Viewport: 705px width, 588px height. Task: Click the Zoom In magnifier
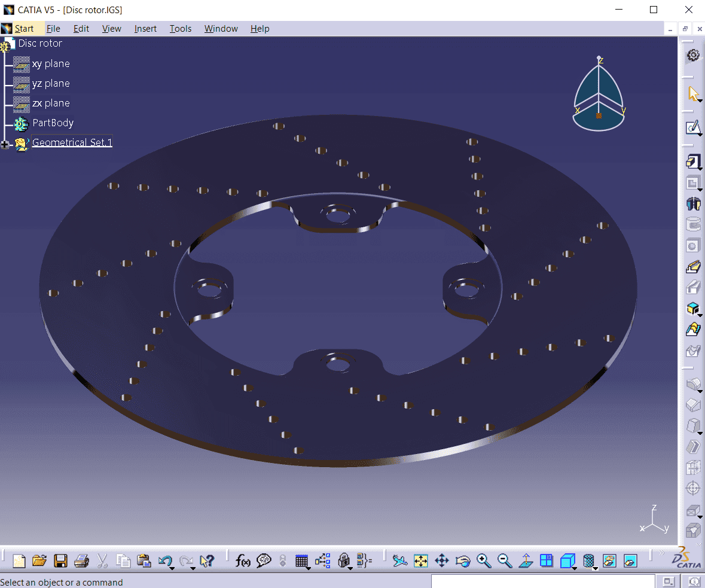pyautogui.click(x=484, y=560)
